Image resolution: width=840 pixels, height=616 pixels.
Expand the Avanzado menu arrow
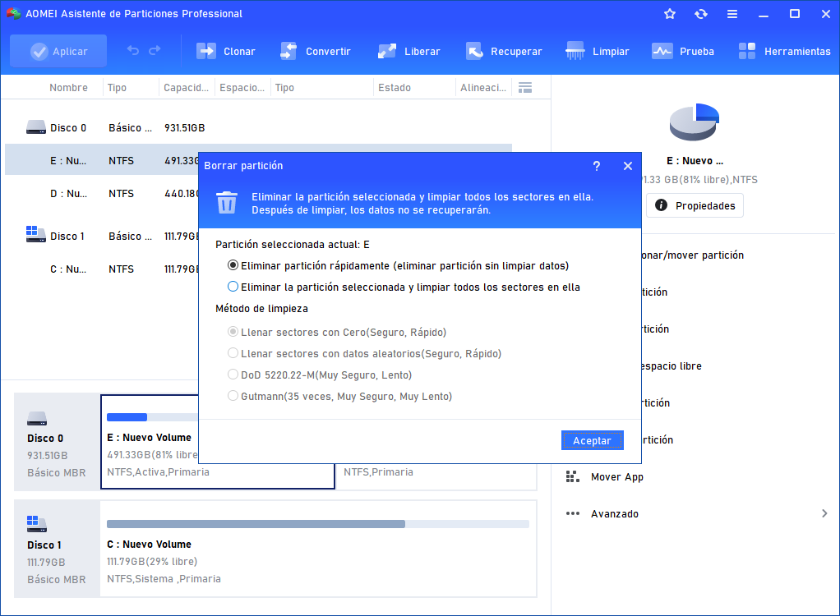(824, 514)
